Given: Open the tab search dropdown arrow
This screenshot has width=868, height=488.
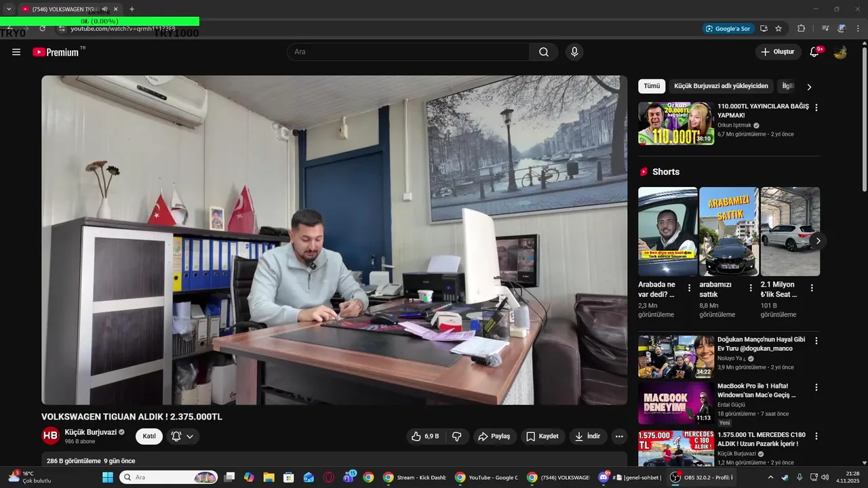Looking at the screenshot, I should pyautogui.click(x=9, y=9).
